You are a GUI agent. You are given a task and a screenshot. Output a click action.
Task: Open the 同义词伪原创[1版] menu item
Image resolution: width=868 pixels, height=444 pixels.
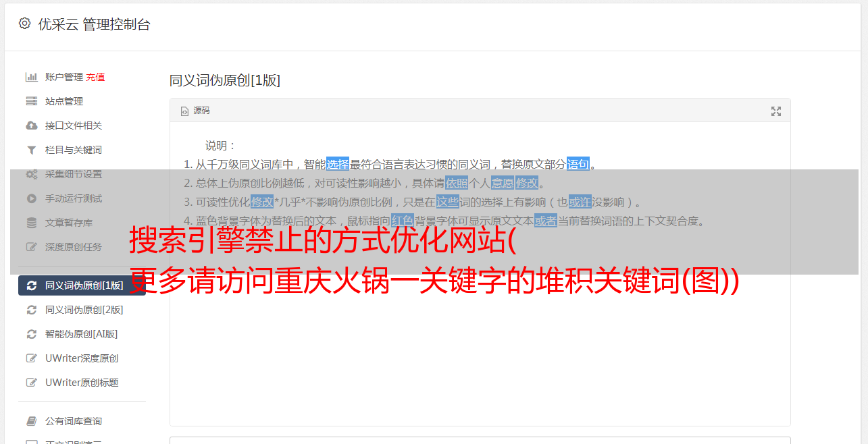pos(82,285)
